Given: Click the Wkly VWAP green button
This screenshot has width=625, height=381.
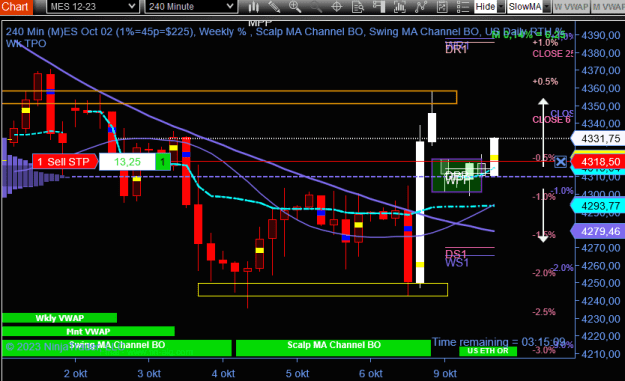Looking at the screenshot, I should [x=59, y=318].
